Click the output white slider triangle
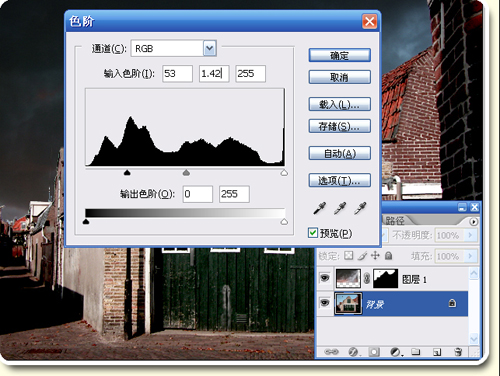 point(284,221)
